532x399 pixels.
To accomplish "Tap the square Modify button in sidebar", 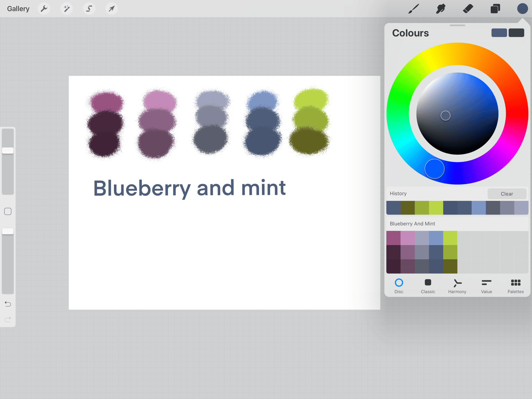I will (8, 211).
